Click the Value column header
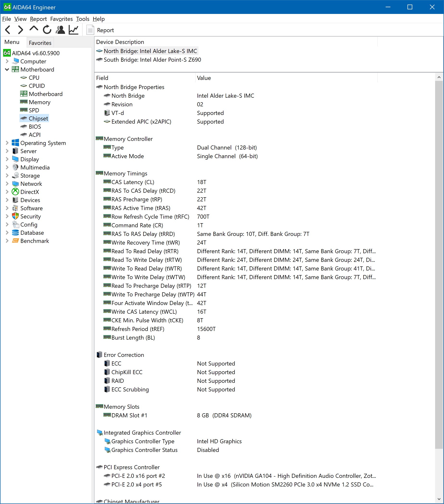 tap(204, 78)
